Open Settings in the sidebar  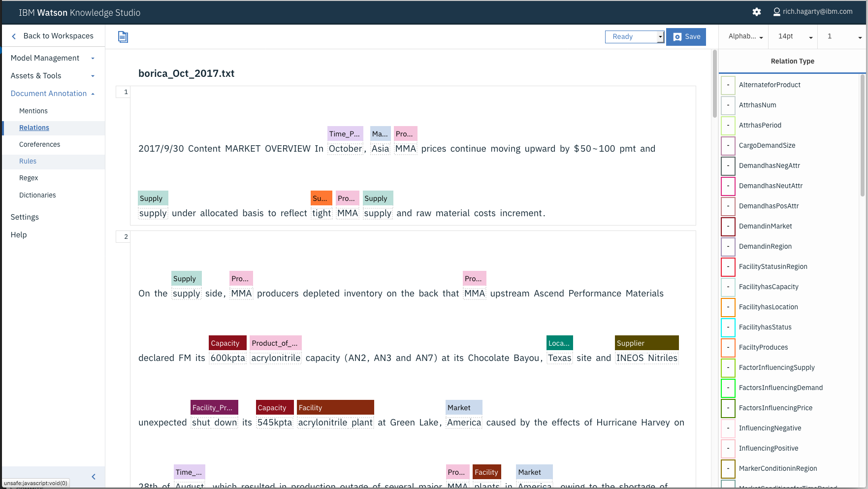[25, 217]
